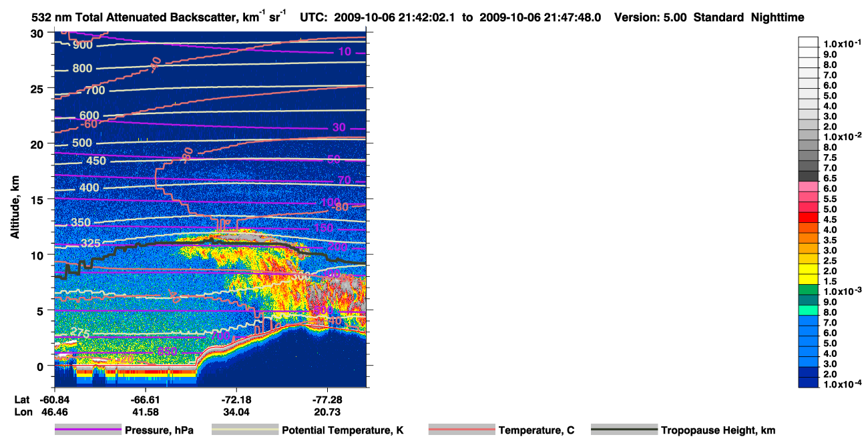Click the '450' potential temperature contour label

(x=95, y=161)
